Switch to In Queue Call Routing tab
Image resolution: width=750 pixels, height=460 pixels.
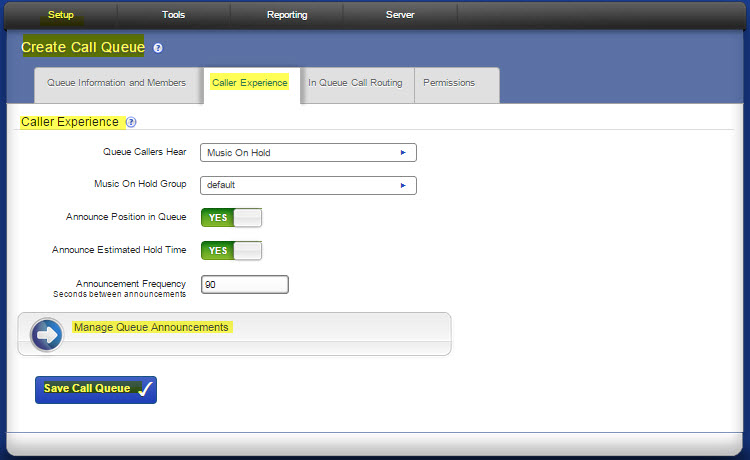357,85
